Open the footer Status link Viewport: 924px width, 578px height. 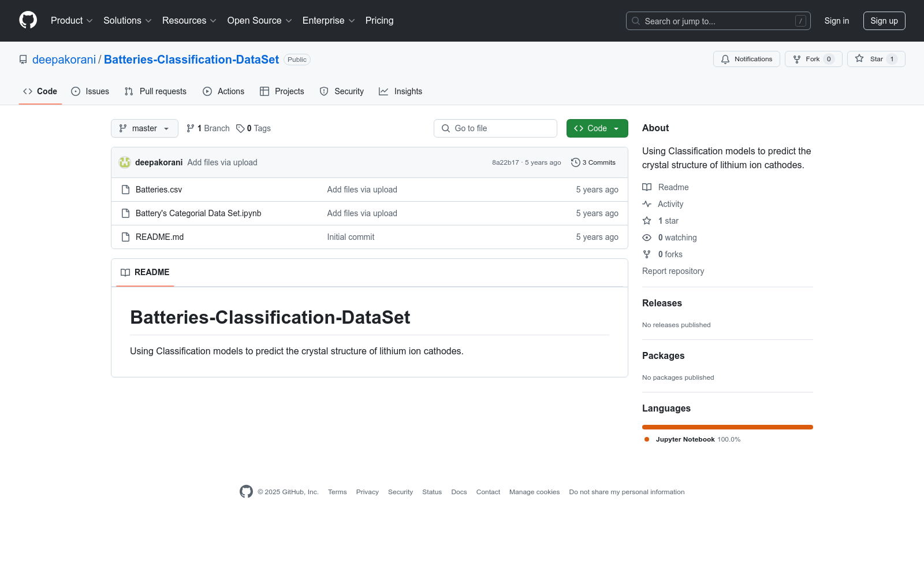(432, 492)
